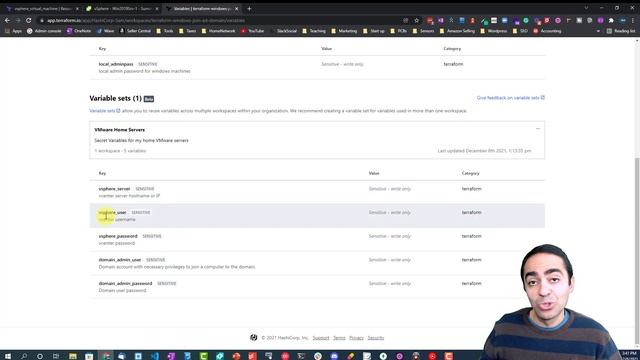Screen dimensions: 640x360
Task: Open Windows taskbar search
Action: 24,356
